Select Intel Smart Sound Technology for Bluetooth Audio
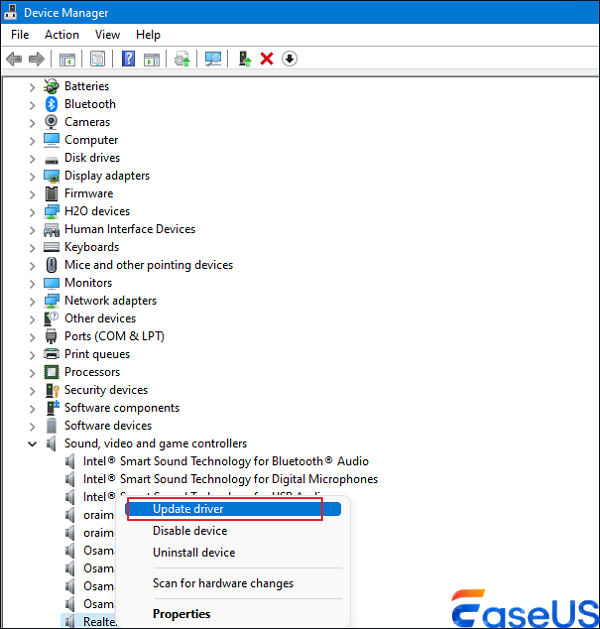This screenshot has height=629, width=600. tap(225, 461)
